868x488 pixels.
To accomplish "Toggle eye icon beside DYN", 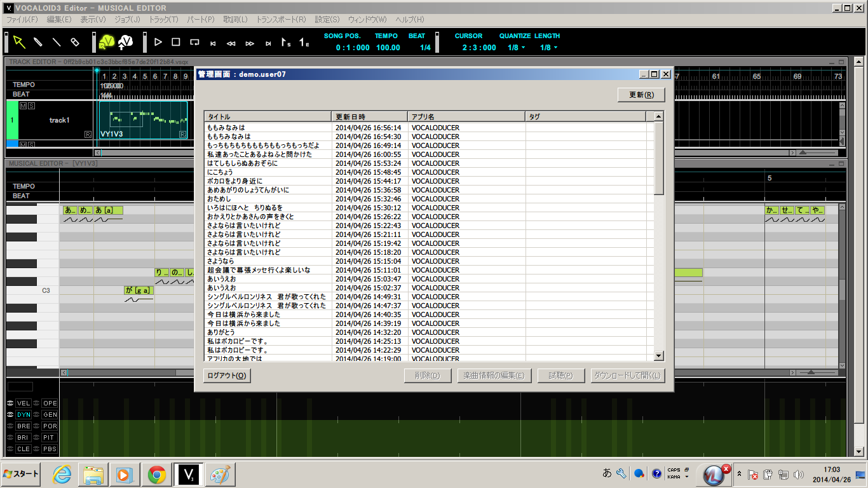I will point(10,415).
